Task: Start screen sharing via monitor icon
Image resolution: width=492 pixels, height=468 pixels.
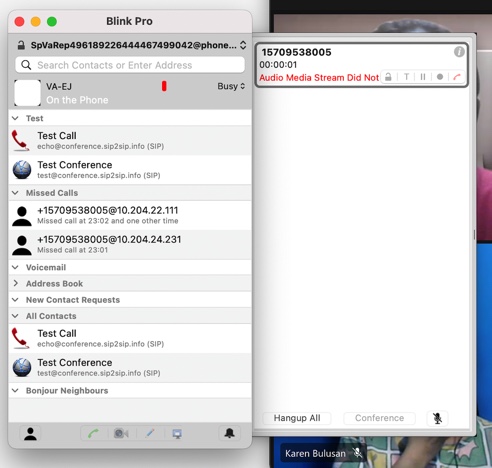Action: click(x=177, y=433)
